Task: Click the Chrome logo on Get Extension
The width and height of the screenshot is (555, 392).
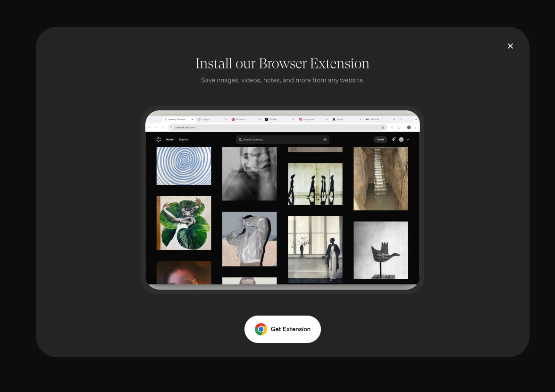Action: pos(261,329)
